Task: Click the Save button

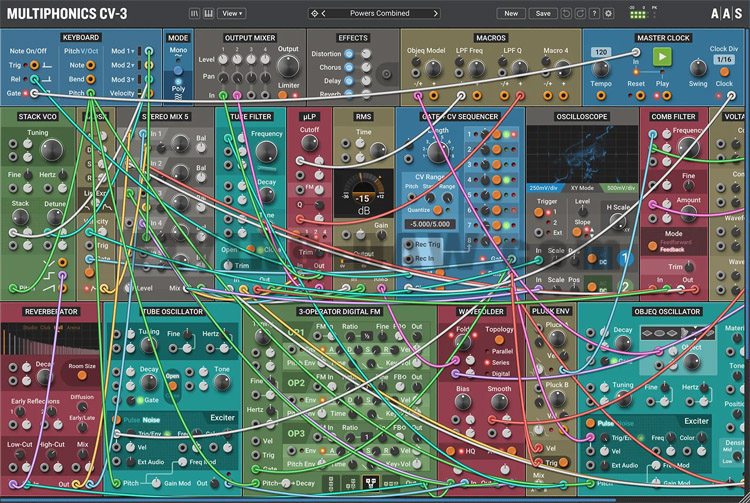Action: pyautogui.click(x=543, y=13)
